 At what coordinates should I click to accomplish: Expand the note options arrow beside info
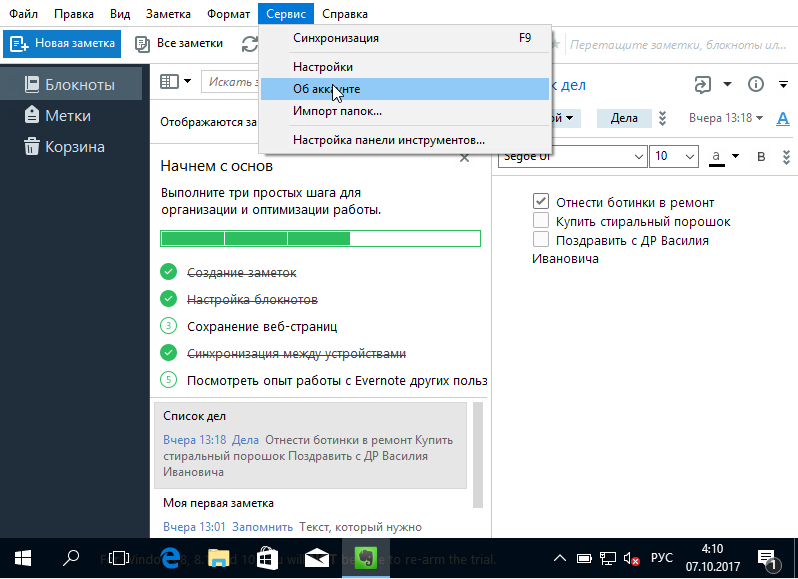click(x=783, y=84)
